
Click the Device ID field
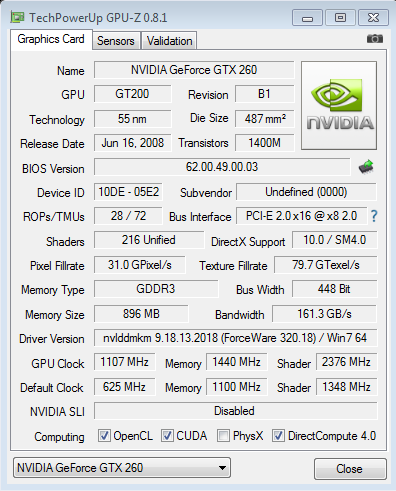click(128, 192)
